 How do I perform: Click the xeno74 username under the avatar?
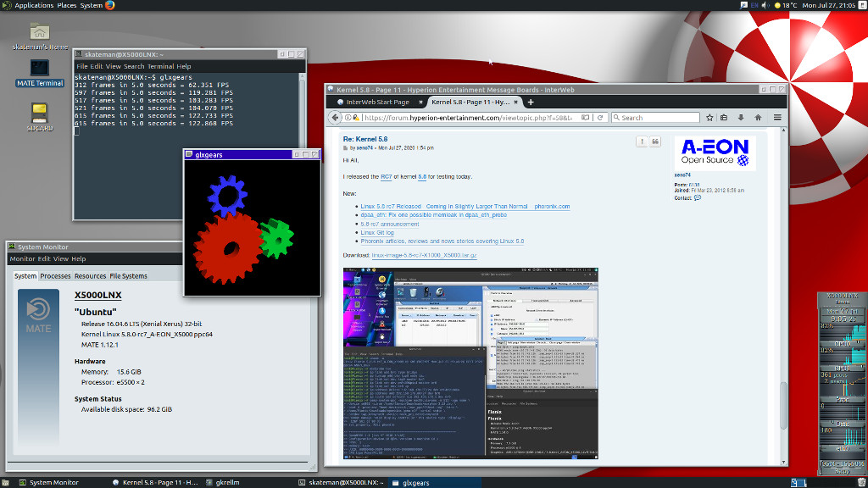(682, 175)
